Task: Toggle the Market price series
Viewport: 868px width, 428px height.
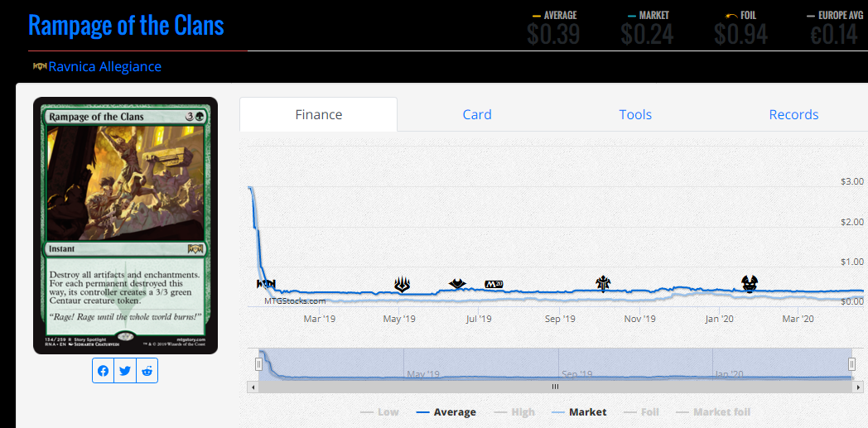Action: (579, 412)
